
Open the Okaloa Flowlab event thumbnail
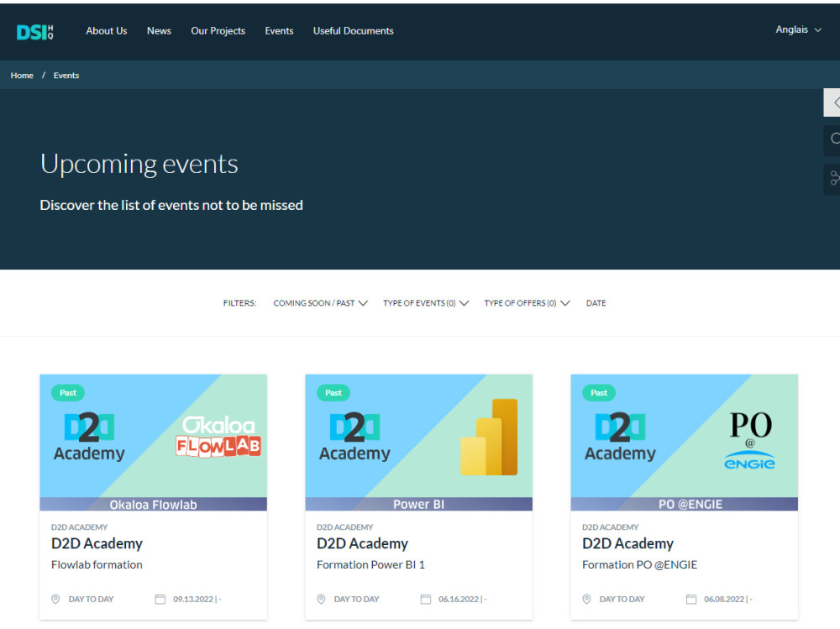point(153,443)
